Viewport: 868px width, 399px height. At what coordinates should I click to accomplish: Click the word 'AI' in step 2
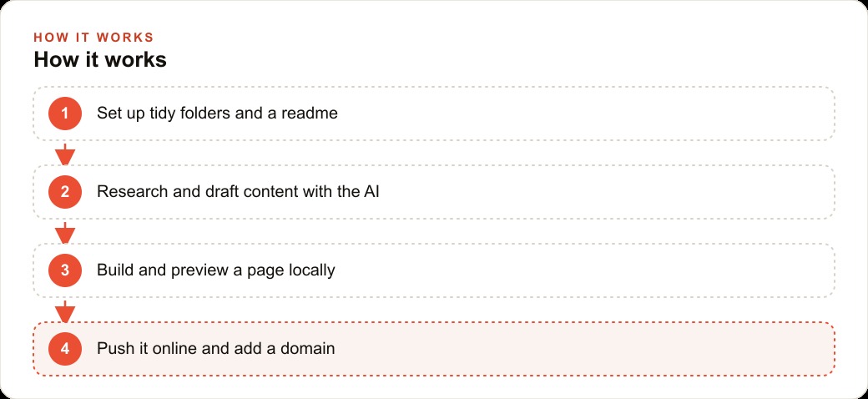coord(371,192)
